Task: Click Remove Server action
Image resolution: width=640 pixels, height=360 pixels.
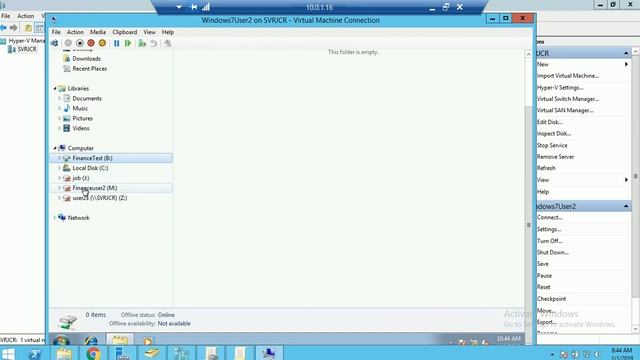Action: pyautogui.click(x=555, y=157)
